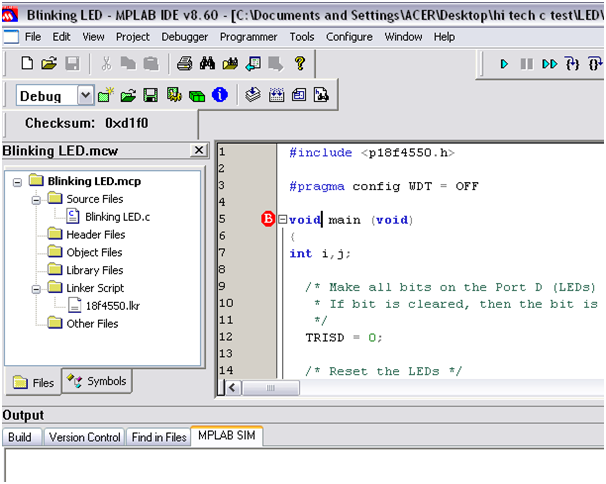Open the File menu
The image size is (606, 484).
(x=33, y=37)
